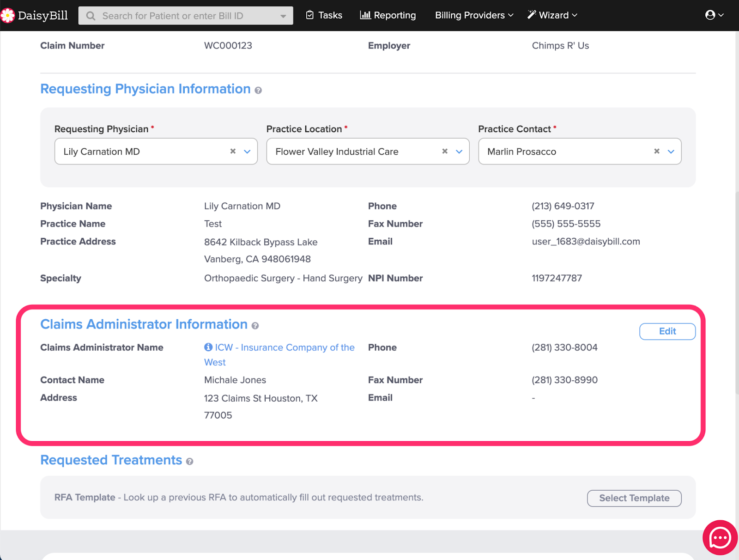
Task: Open the Wizard menu
Action: click(x=552, y=15)
